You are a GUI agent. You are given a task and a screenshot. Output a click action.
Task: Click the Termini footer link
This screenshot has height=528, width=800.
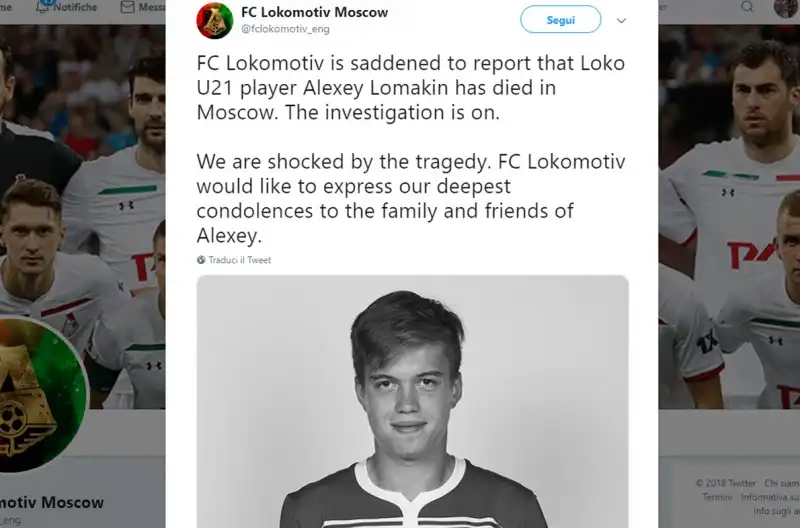[x=717, y=497]
